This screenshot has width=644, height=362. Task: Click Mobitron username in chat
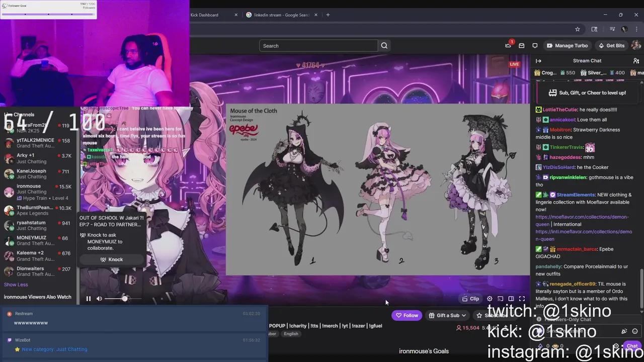(561, 130)
